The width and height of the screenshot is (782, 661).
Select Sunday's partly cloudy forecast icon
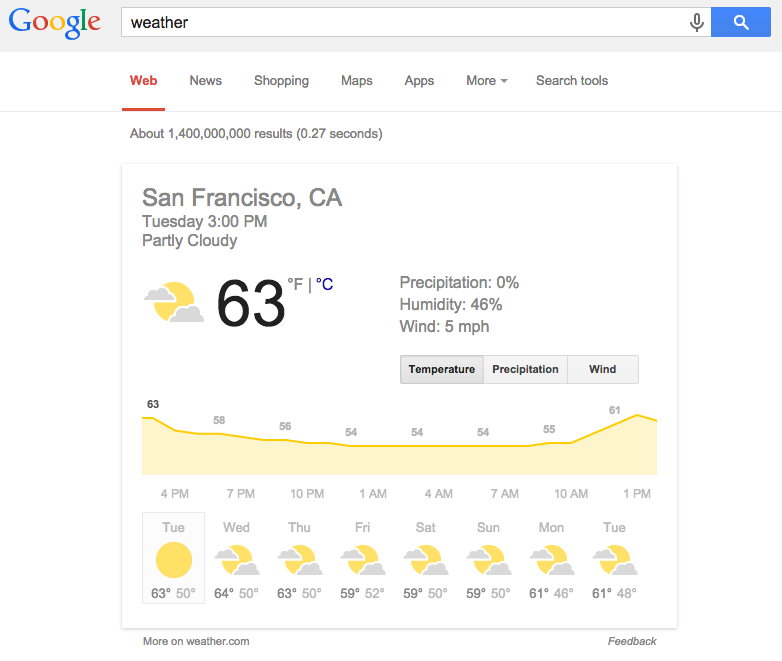(489, 560)
